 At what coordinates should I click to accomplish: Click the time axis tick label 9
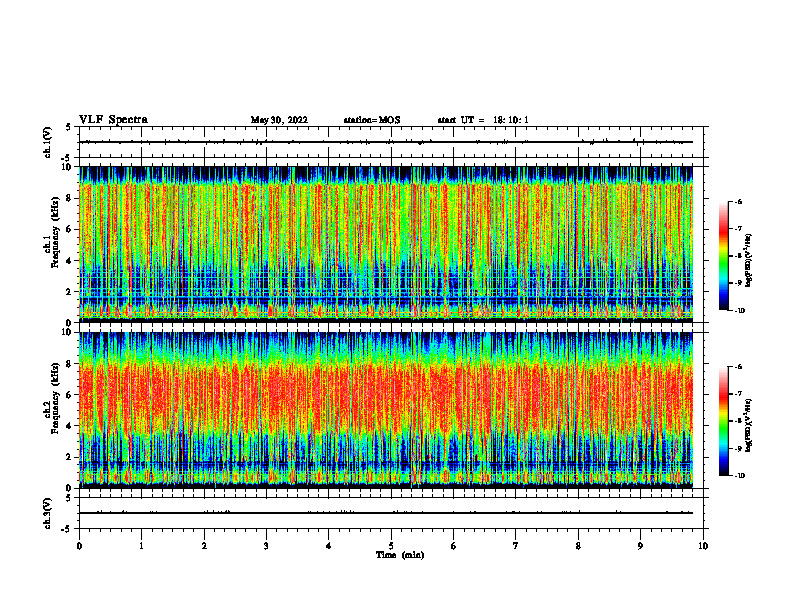pos(640,546)
